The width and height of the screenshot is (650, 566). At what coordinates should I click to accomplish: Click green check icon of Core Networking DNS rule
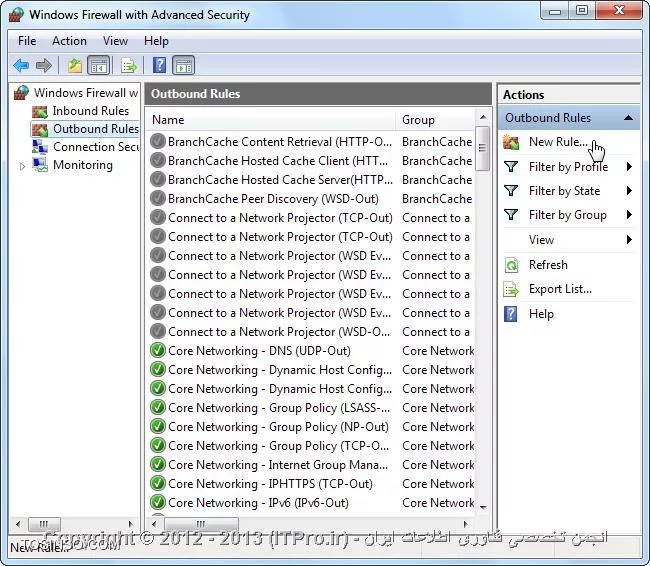[158, 350]
